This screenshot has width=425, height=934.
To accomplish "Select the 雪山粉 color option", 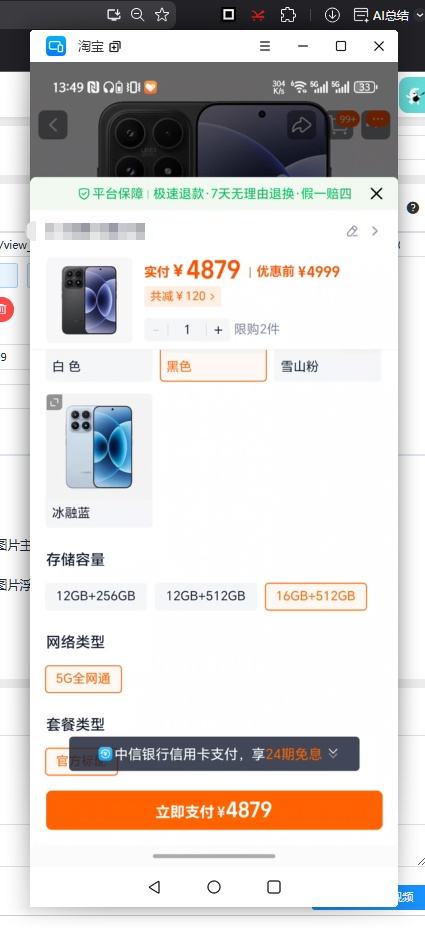I will (327, 366).
